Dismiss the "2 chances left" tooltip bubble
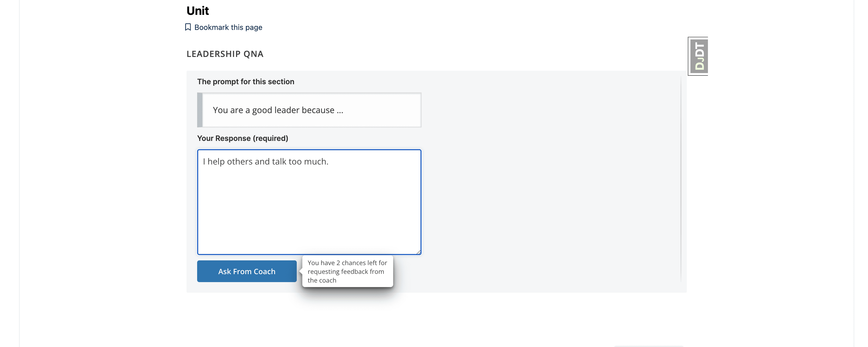The height and width of the screenshot is (347, 868). point(348,271)
